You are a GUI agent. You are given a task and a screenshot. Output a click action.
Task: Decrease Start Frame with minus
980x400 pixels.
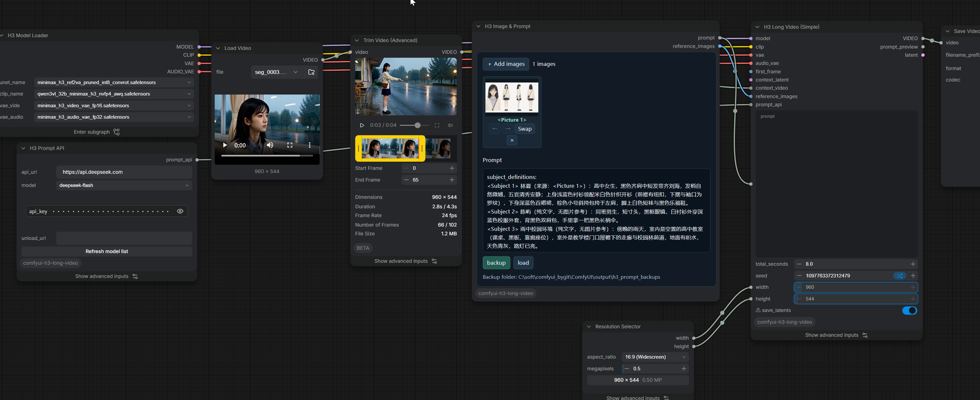406,168
